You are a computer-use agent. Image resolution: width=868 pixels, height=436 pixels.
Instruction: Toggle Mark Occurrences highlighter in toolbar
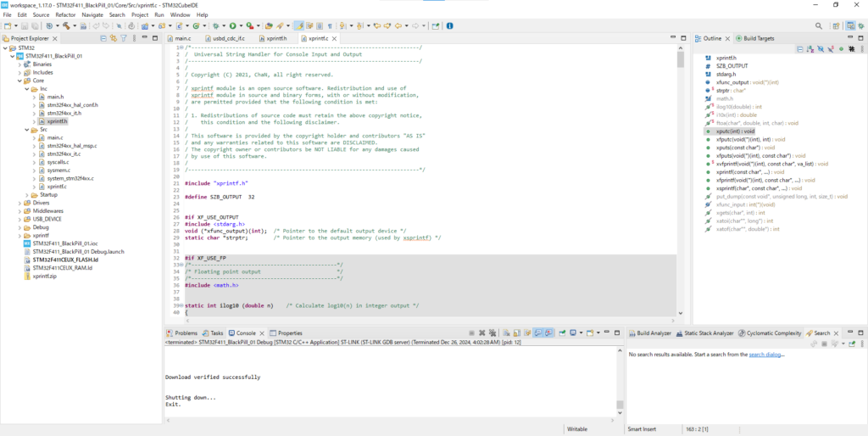[x=299, y=25]
